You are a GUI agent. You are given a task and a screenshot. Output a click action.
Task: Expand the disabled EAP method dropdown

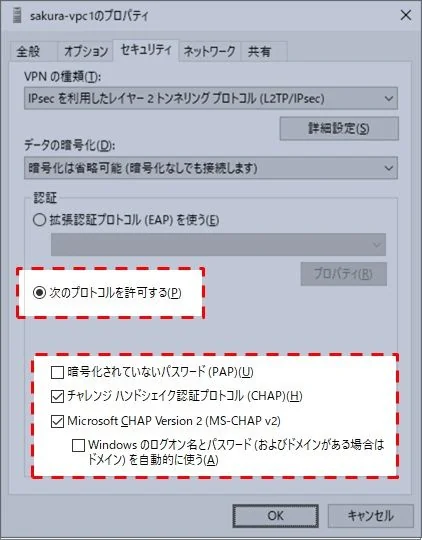pos(218,245)
